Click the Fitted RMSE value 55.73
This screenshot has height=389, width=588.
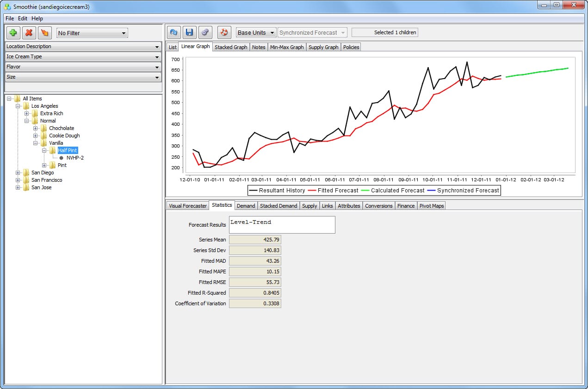pos(255,282)
